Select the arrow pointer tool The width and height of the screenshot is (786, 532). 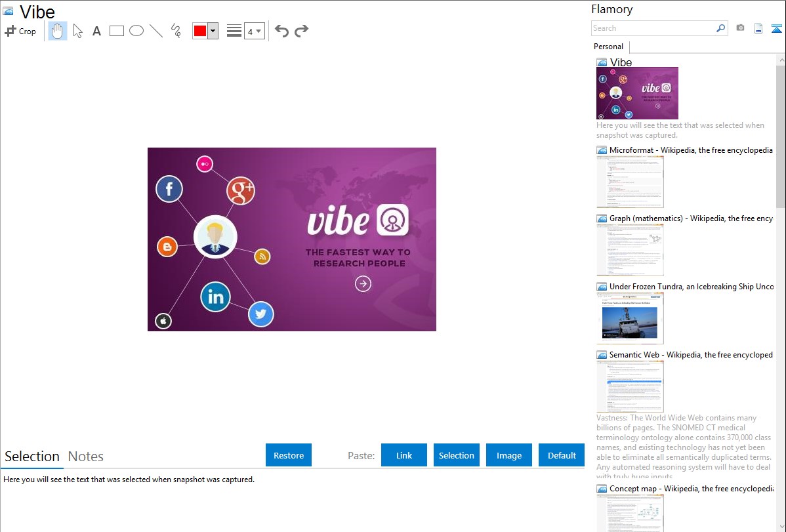pos(77,31)
